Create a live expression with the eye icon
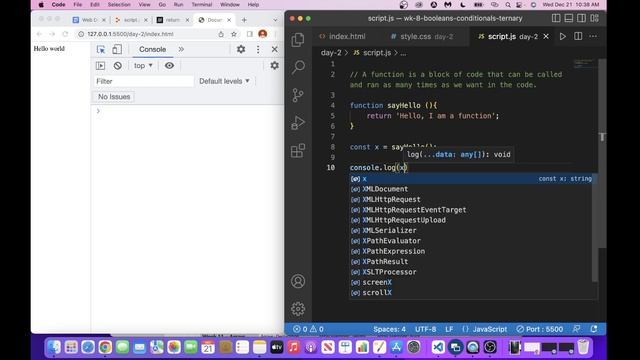The image size is (640, 360). pyautogui.click(x=169, y=66)
